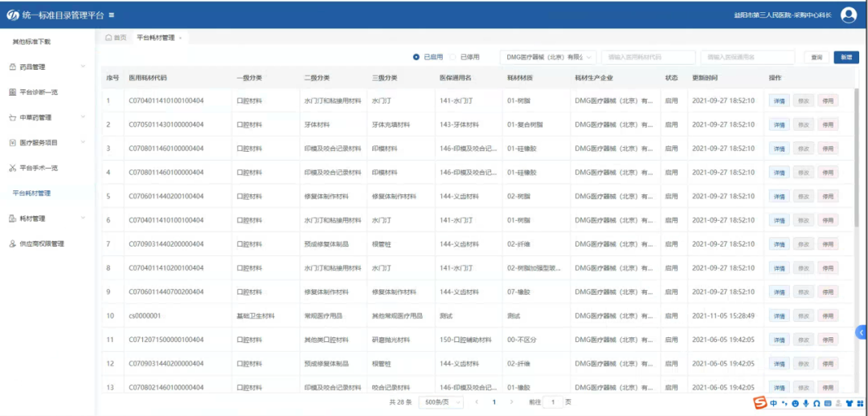Switch to the 首页 tab
Viewport: 868px width, 416px height.
116,38
